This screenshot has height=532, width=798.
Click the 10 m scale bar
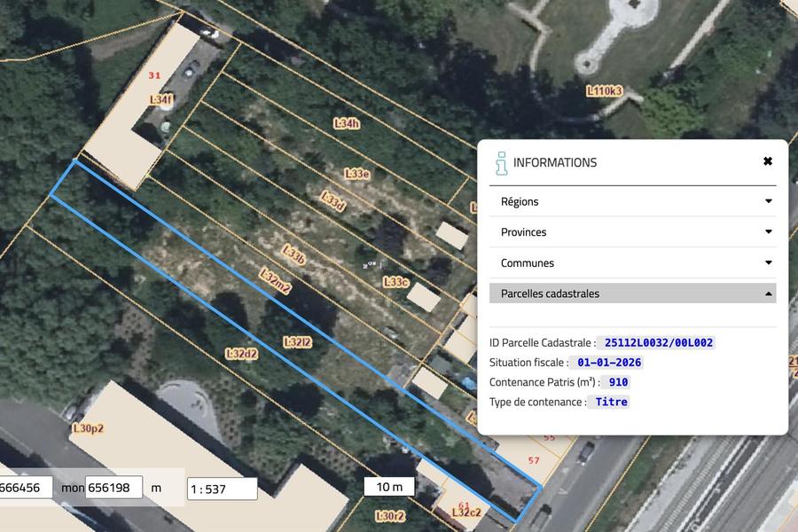pos(389,487)
